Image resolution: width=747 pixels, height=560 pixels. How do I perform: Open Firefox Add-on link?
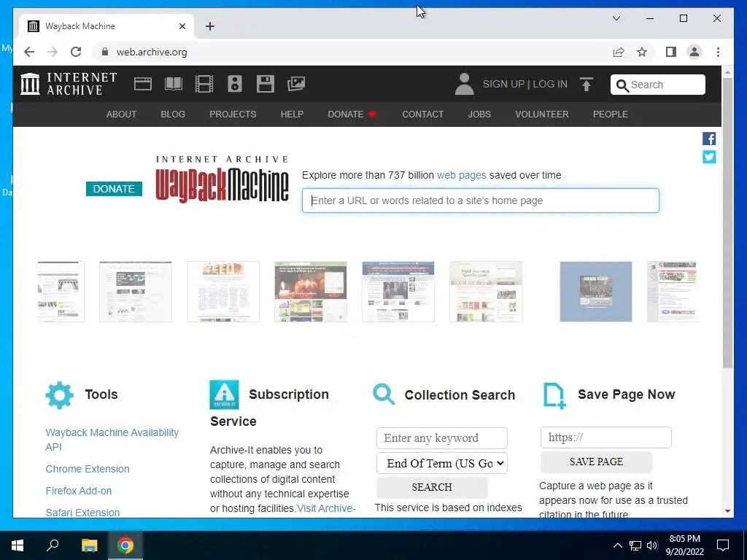(79, 491)
